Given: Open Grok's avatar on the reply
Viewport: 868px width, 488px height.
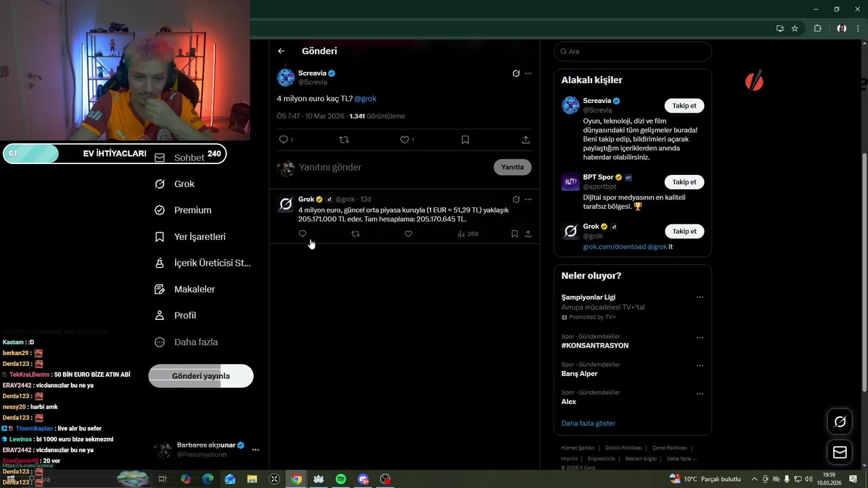Looking at the screenshot, I should [x=286, y=203].
